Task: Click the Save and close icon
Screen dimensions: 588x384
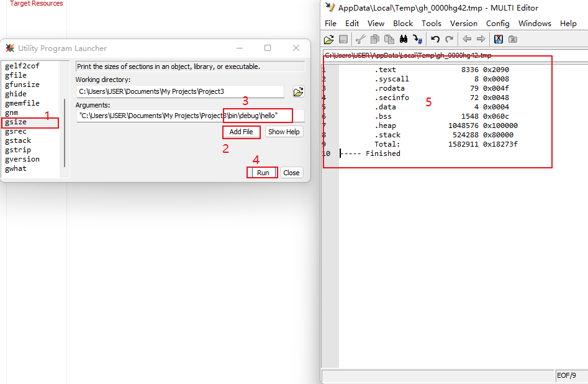Action: point(498,39)
